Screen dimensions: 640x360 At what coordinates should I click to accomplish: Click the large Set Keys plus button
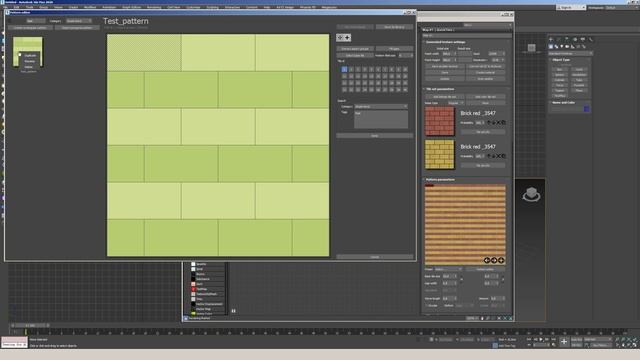click(564, 342)
